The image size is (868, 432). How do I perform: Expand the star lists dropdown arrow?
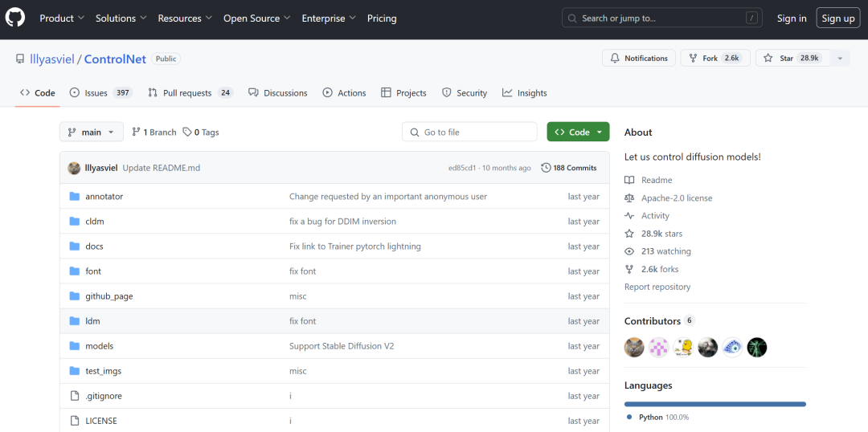click(841, 58)
